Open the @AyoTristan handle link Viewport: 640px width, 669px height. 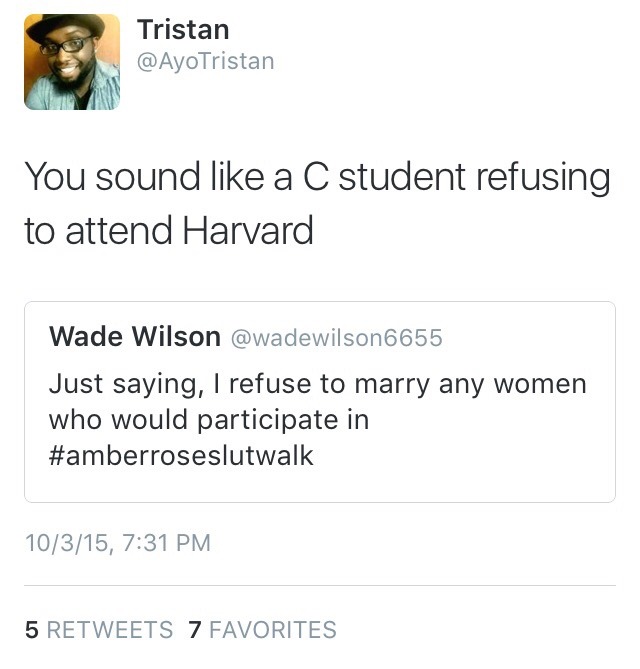tap(205, 62)
